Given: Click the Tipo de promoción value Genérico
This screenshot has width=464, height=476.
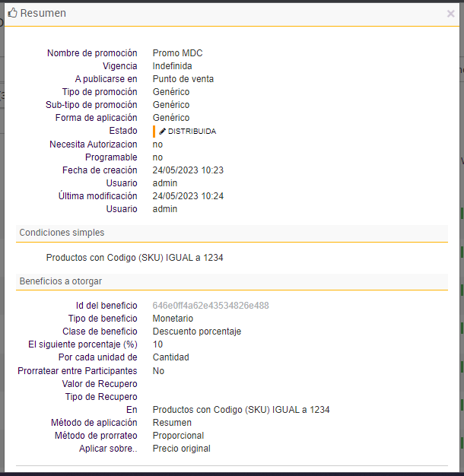Looking at the screenshot, I should click(171, 92).
